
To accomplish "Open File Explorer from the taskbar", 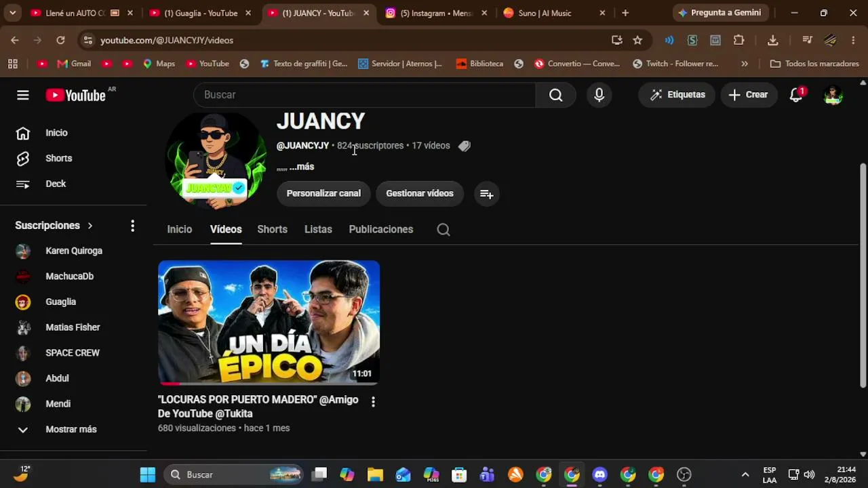I will pos(375,474).
